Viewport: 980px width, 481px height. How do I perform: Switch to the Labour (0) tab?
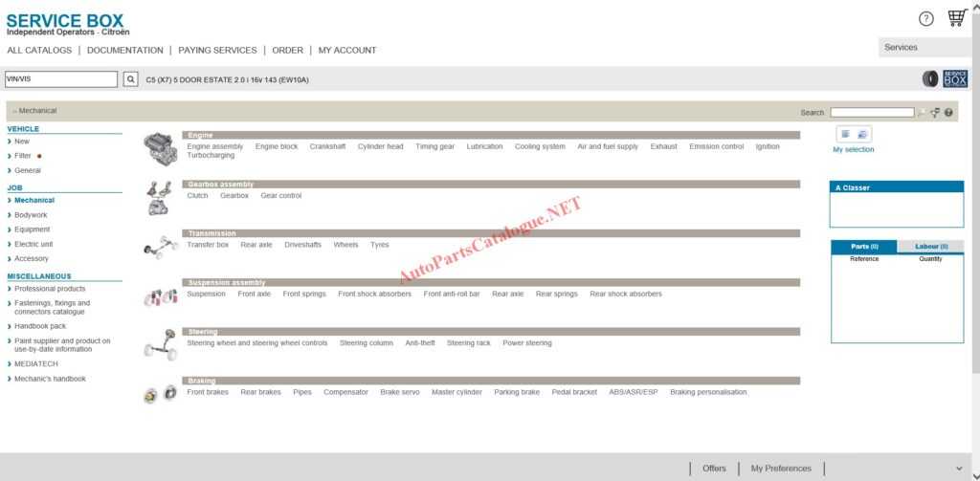point(930,247)
